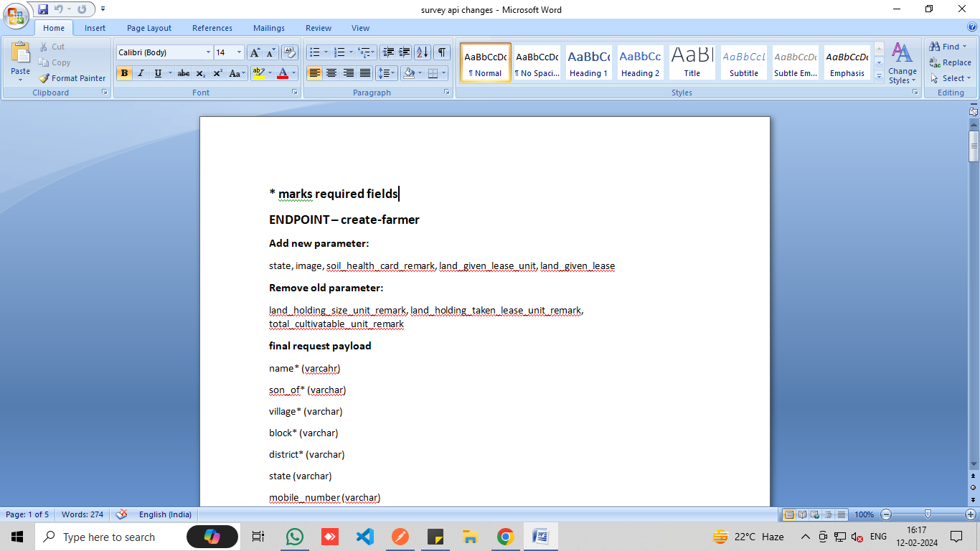Expand the Styles gallery More arrow

tap(880, 77)
